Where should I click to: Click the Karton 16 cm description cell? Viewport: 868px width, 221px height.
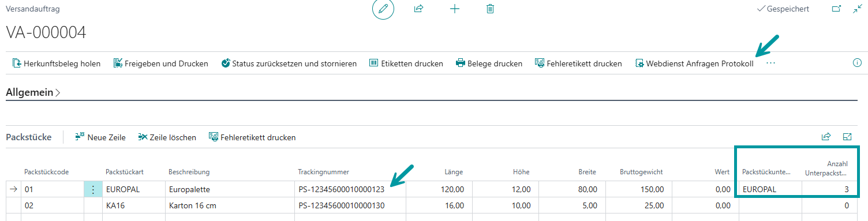pos(230,205)
